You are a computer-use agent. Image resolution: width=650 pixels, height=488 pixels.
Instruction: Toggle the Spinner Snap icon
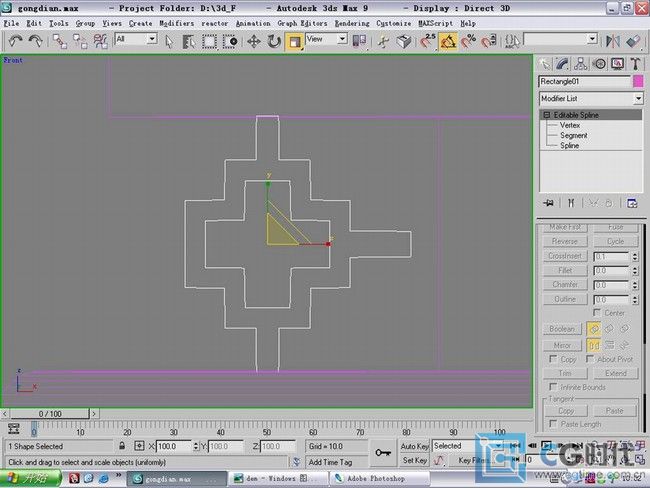(x=489, y=41)
